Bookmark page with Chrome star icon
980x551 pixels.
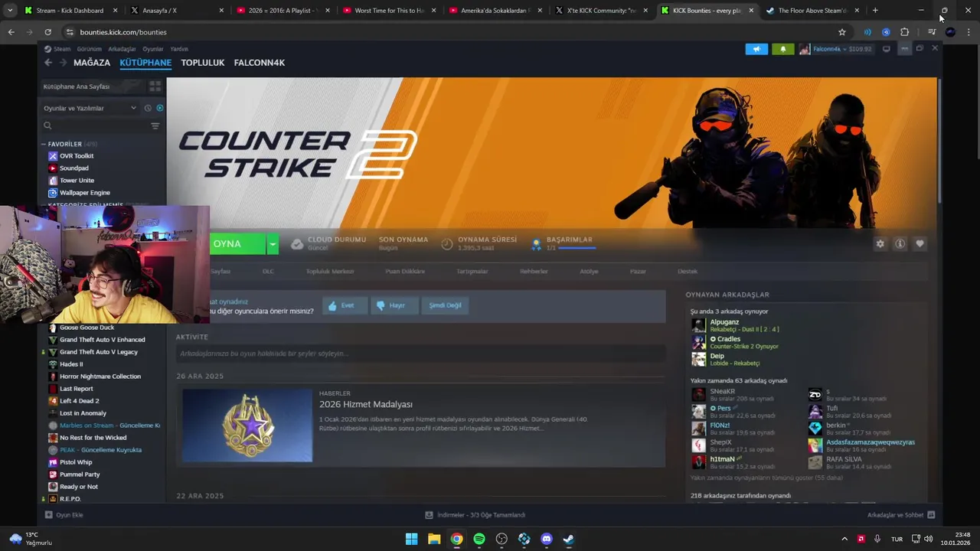coord(842,32)
